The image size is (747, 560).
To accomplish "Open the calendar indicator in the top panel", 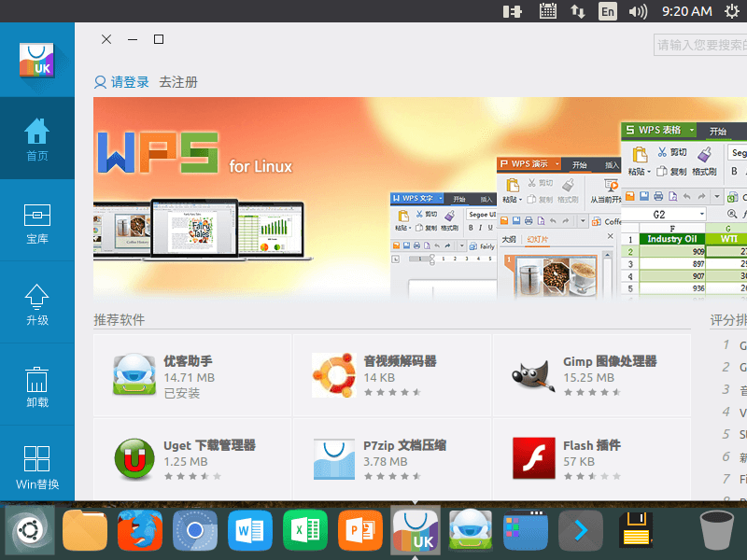I will [548, 11].
